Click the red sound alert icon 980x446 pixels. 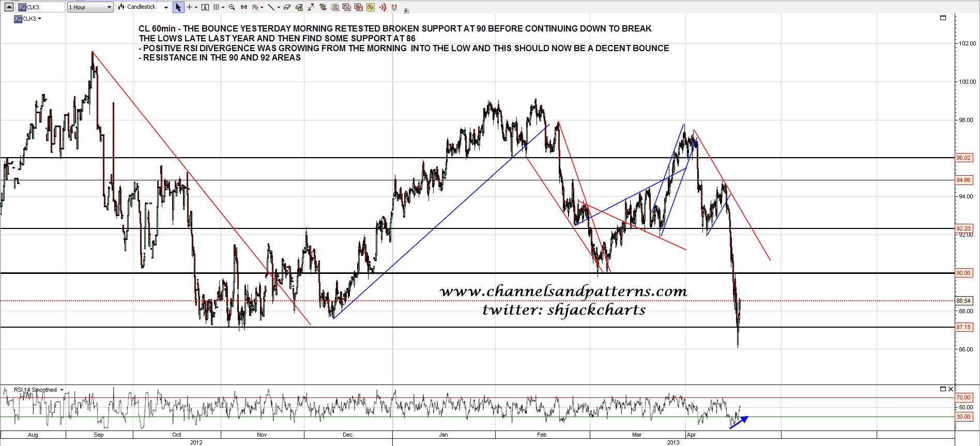[382, 7]
